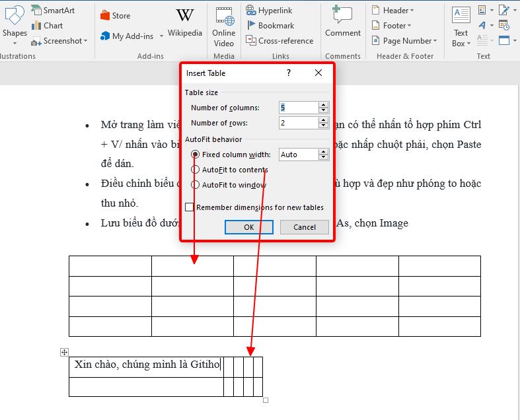The image size is (520, 420).
Task: Click the Footer icon in the ribbon
Action: (375, 26)
